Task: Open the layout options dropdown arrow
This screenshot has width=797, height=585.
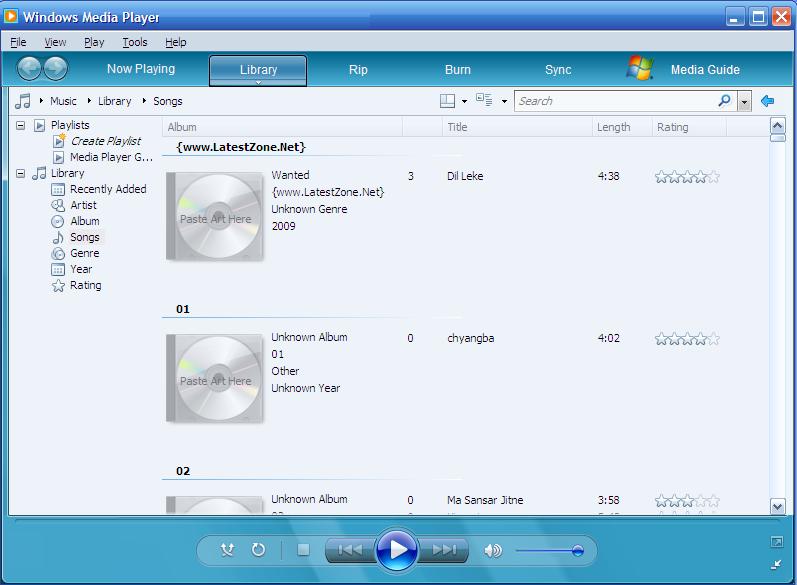Action: [x=464, y=101]
